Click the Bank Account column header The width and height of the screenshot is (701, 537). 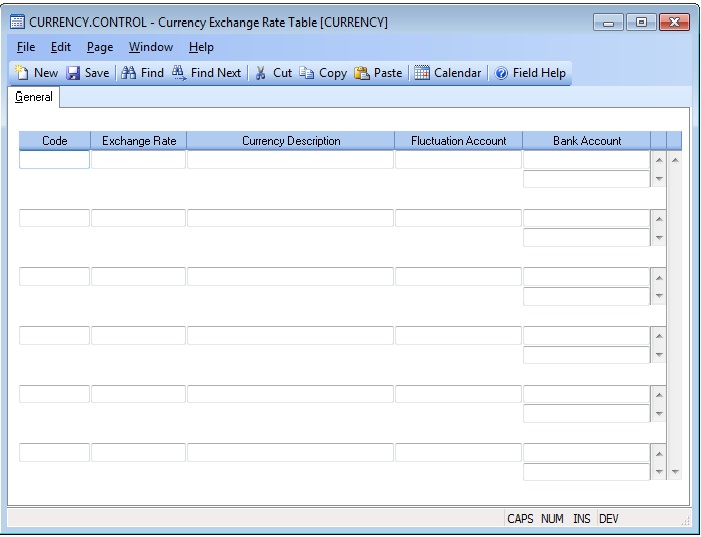587,141
